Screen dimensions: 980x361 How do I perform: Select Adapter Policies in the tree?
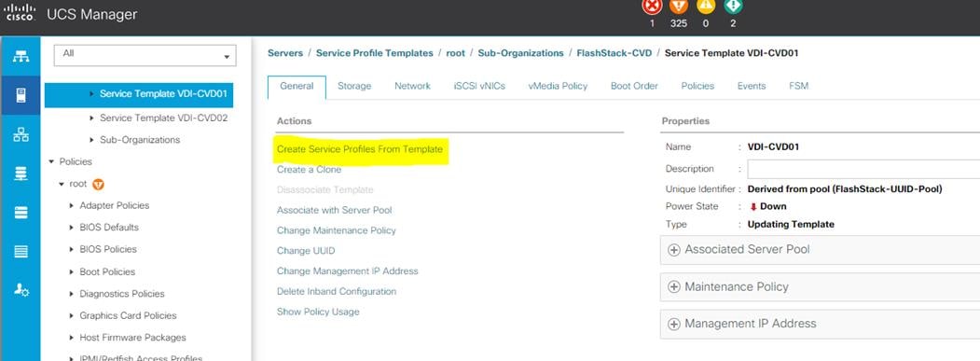(115, 205)
